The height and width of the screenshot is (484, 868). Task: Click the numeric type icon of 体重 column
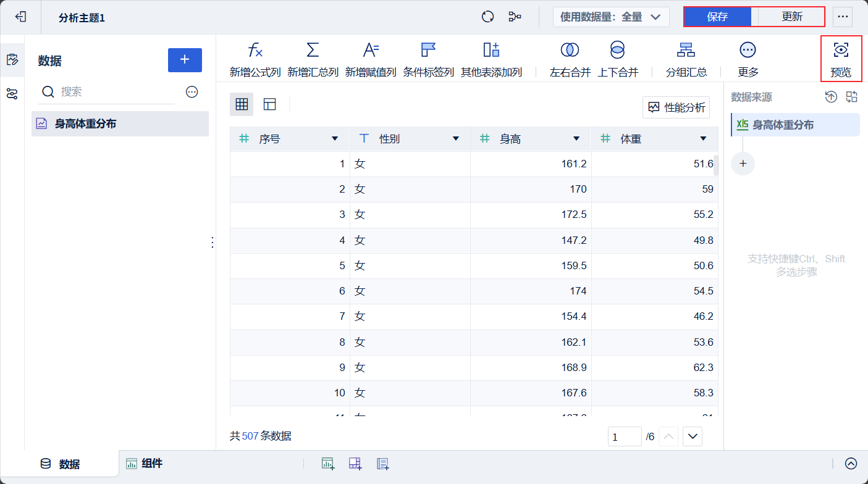point(606,139)
